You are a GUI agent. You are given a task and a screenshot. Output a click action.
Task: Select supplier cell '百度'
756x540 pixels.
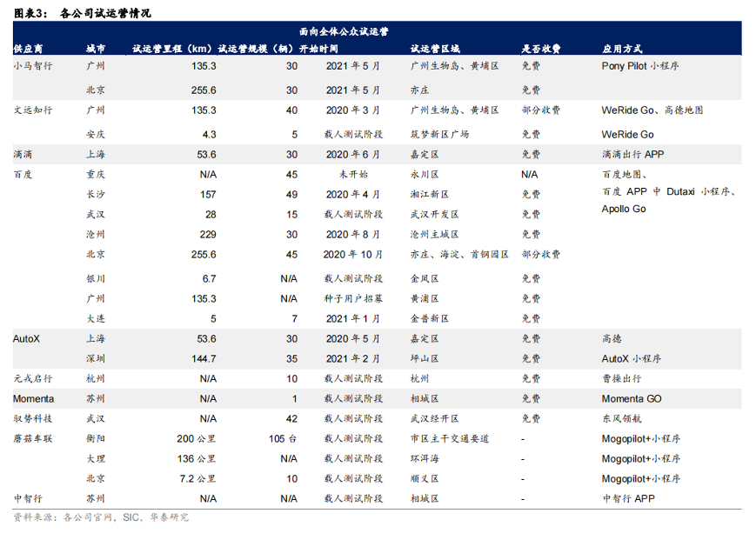click(x=23, y=175)
